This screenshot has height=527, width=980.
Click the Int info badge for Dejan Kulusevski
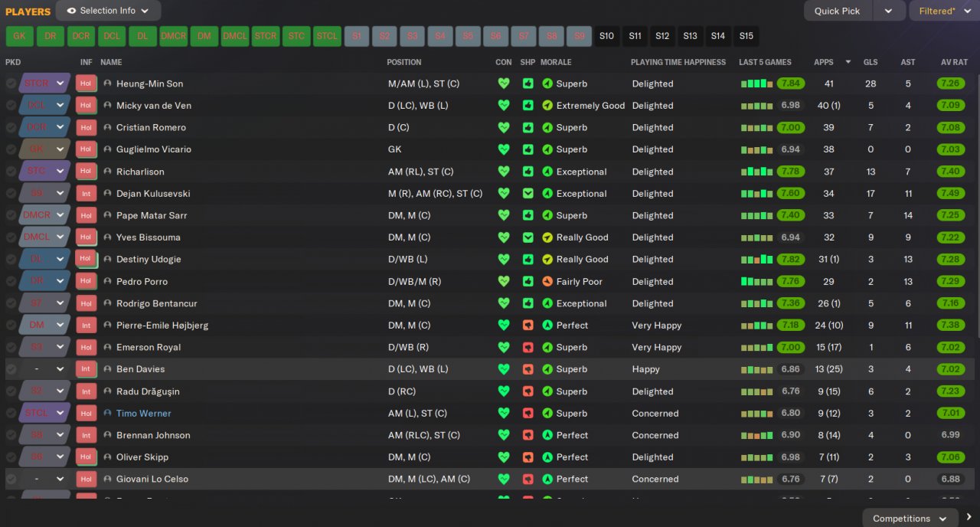tap(86, 194)
